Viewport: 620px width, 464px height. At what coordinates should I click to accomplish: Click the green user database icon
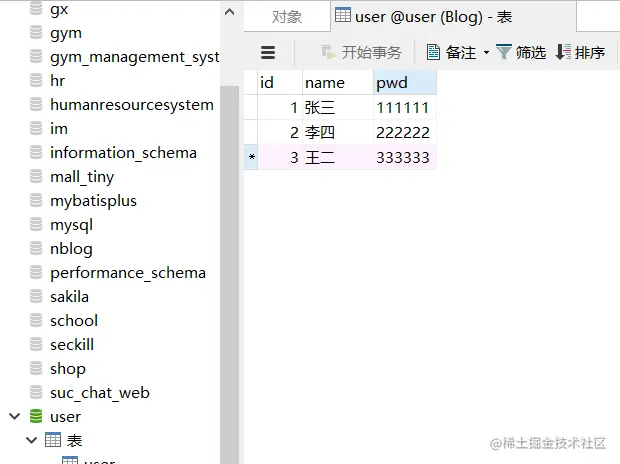[x=36, y=416]
